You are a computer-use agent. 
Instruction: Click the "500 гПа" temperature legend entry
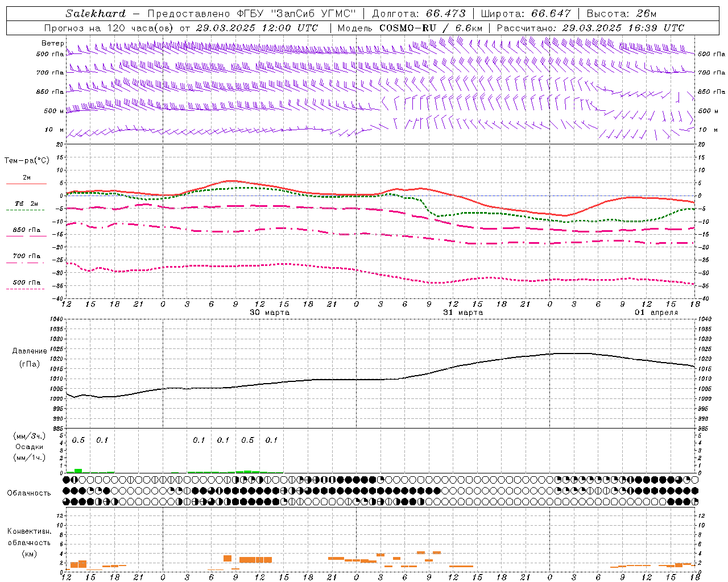point(27,282)
